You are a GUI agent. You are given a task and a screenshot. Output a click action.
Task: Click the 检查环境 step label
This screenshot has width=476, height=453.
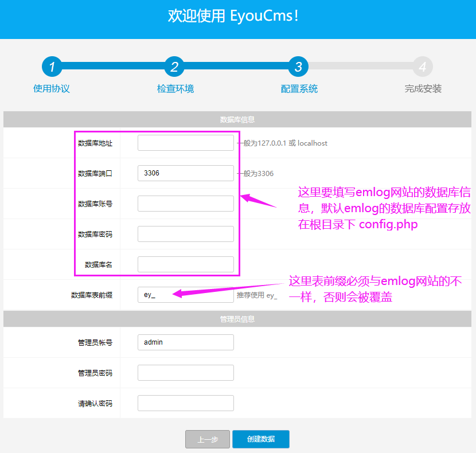point(175,89)
